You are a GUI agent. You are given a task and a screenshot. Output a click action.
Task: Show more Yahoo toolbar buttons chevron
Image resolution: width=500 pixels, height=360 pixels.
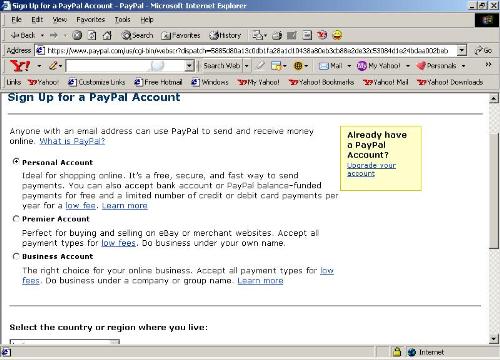[488, 64]
